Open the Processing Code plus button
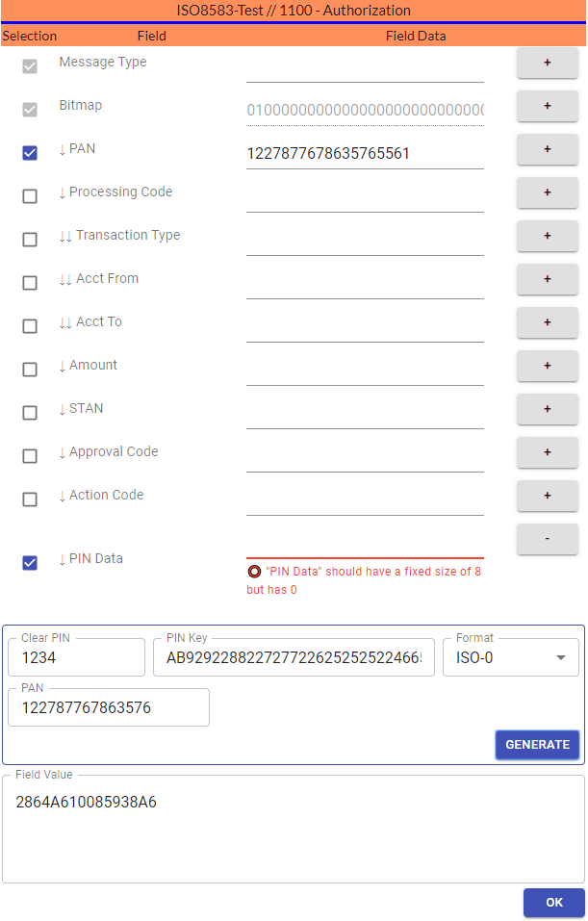Image resolution: width=588 pixels, height=921 pixels. point(547,192)
